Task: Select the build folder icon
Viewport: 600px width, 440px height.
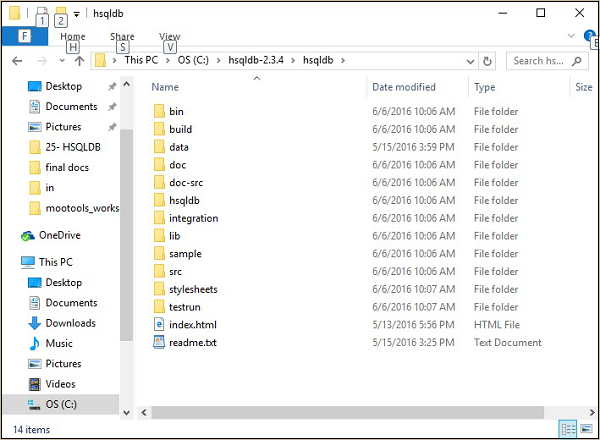Action: pyautogui.click(x=159, y=129)
